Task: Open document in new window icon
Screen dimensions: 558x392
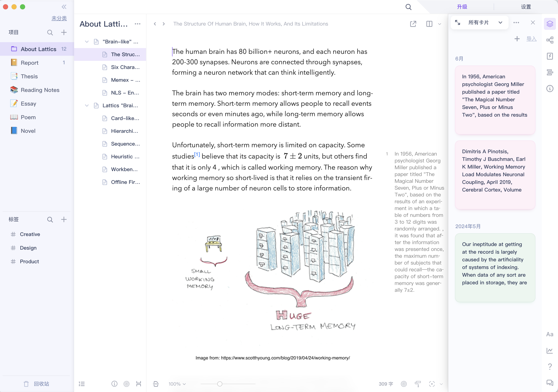Action: (x=413, y=24)
